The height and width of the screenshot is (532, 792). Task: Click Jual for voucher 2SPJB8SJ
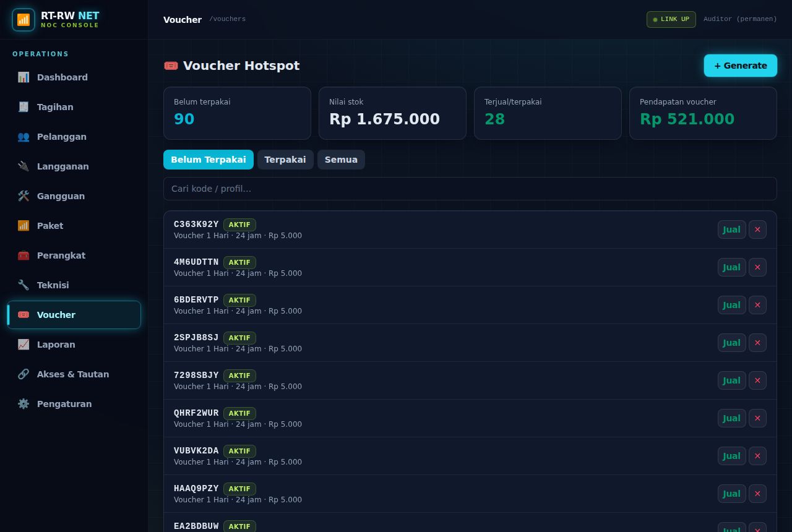point(731,343)
